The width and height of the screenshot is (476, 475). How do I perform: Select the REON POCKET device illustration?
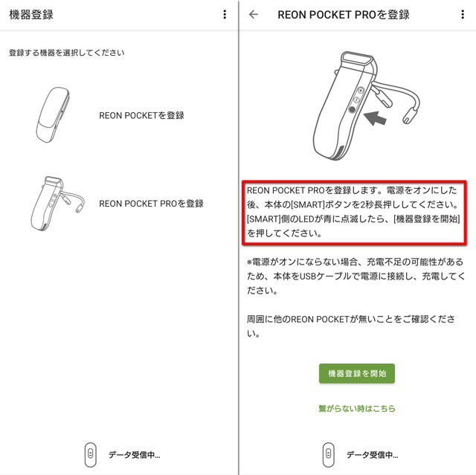pyautogui.click(x=53, y=115)
